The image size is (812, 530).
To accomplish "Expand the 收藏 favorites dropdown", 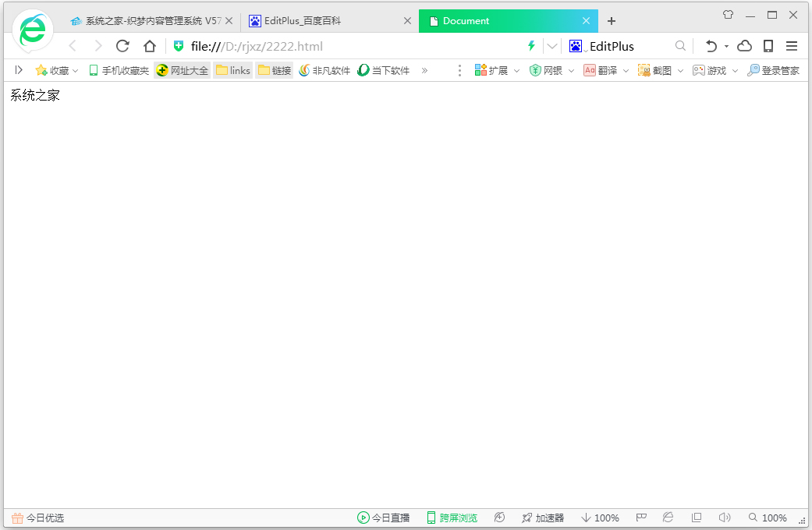I will point(75,70).
